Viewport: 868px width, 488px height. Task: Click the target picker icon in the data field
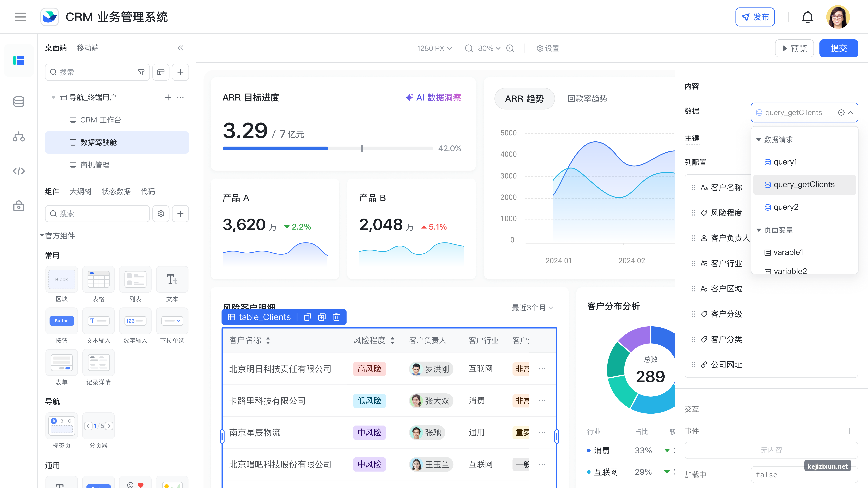(x=841, y=113)
